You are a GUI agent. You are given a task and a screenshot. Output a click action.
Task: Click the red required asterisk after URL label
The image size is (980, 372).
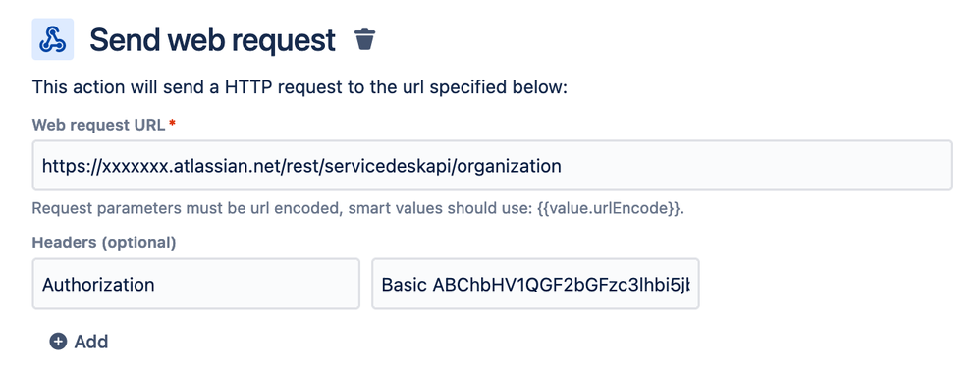click(x=173, y=125)
